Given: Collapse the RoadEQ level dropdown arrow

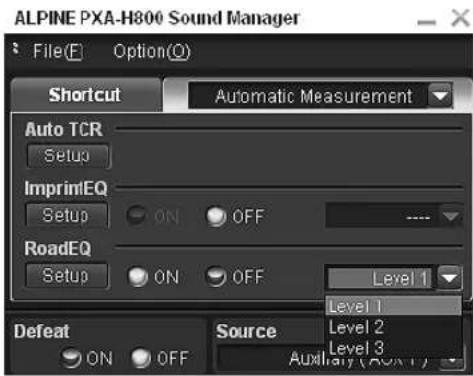Looking at the screenshot, I should point(450,277).
